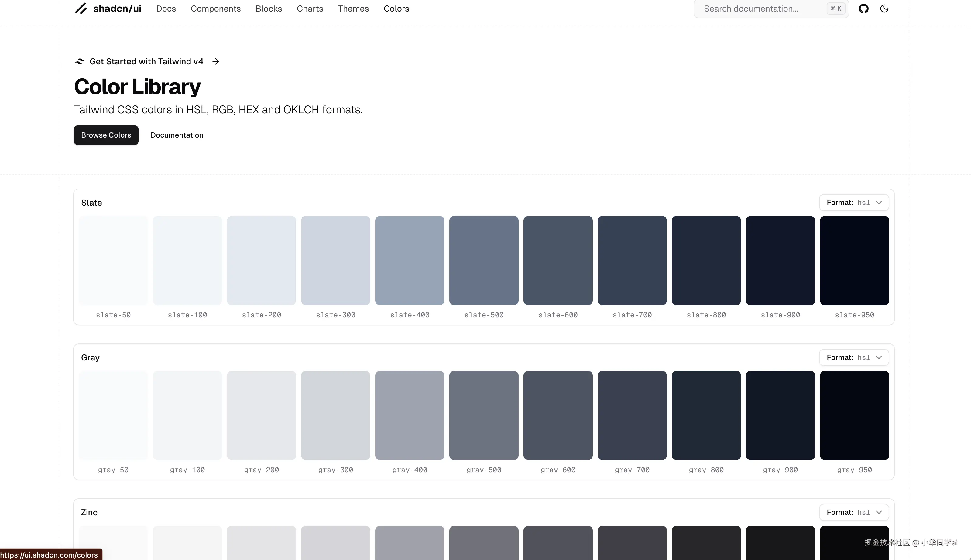
Task: Expand the Slate format dropdown
Action: tap(854, 203)
